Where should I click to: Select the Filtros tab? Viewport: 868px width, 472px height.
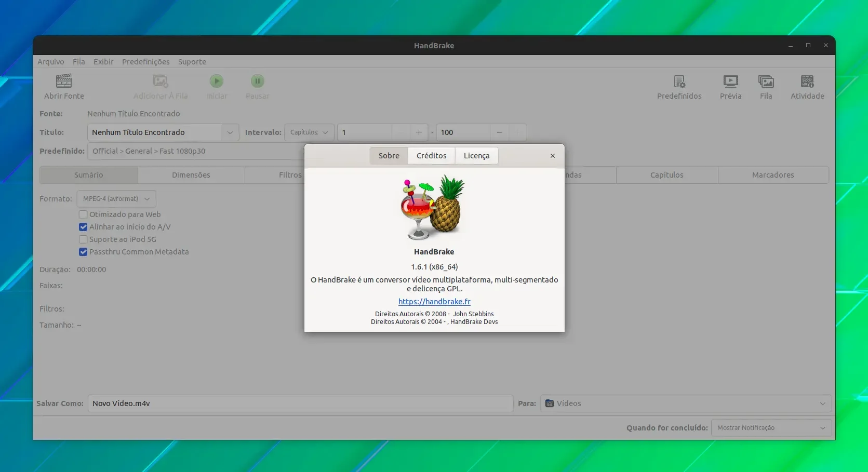(x=290, y=175)
